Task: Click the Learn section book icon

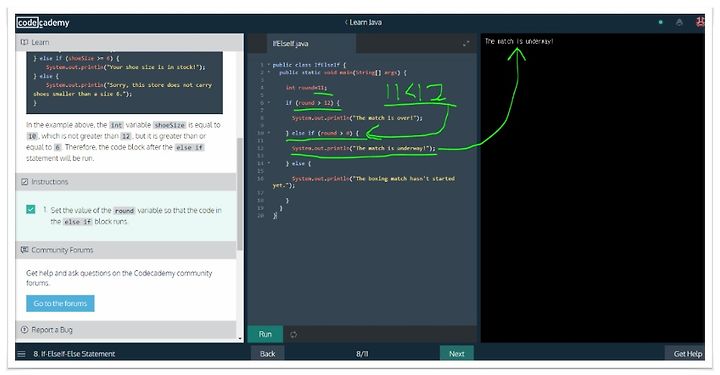Action: [x=24, y=42]
